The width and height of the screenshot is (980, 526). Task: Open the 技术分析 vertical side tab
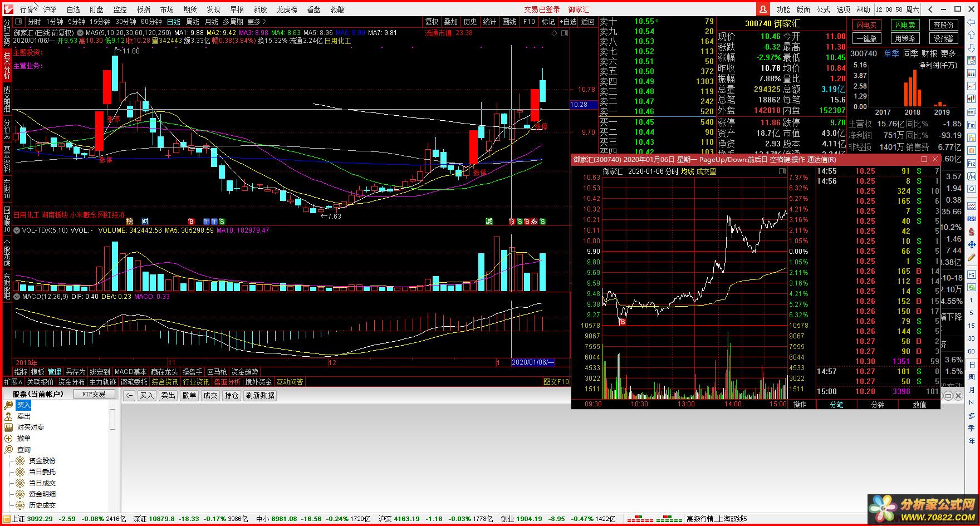[7, 66]
